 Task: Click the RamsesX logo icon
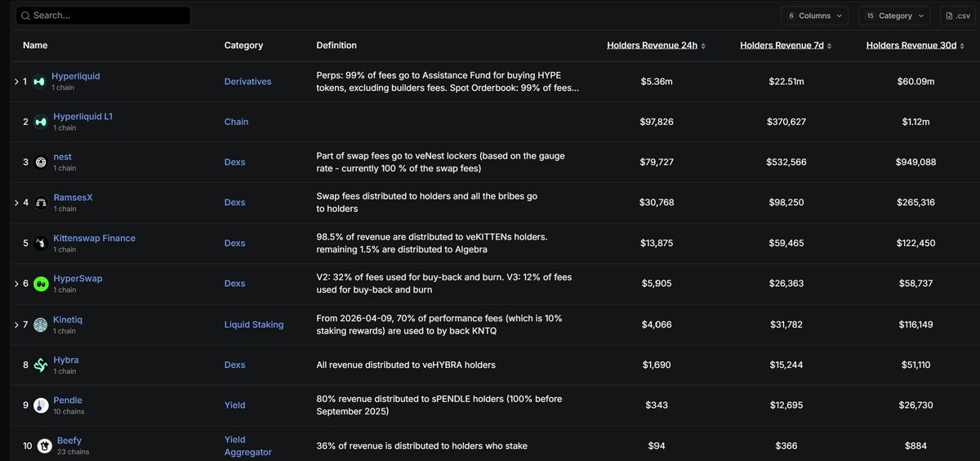[x=39, y=203]
